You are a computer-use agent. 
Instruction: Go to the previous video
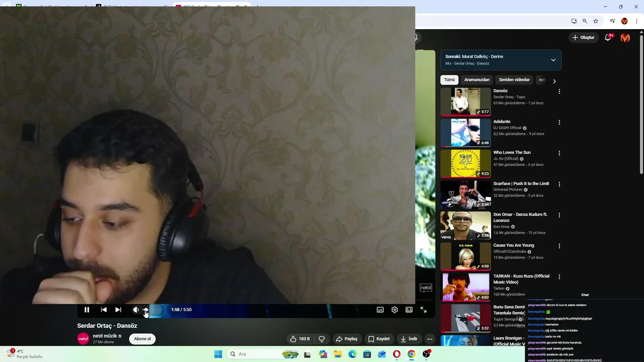104,310
